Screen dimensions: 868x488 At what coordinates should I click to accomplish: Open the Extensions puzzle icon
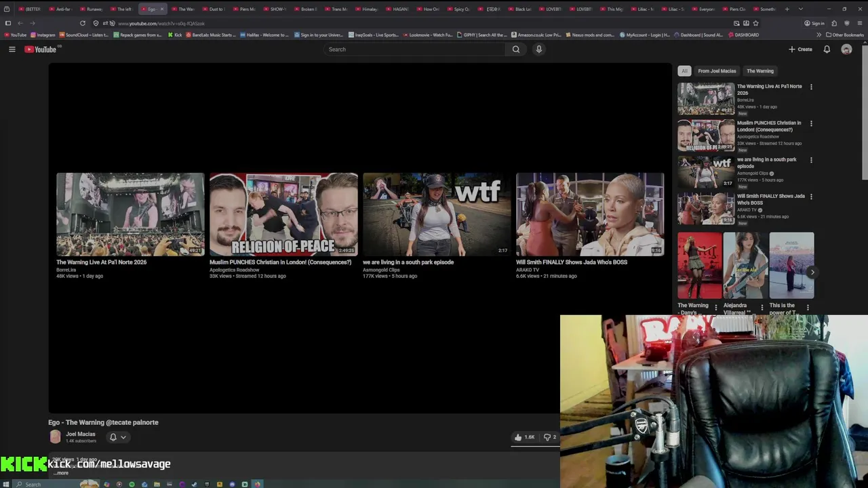[x=834, y=23]
